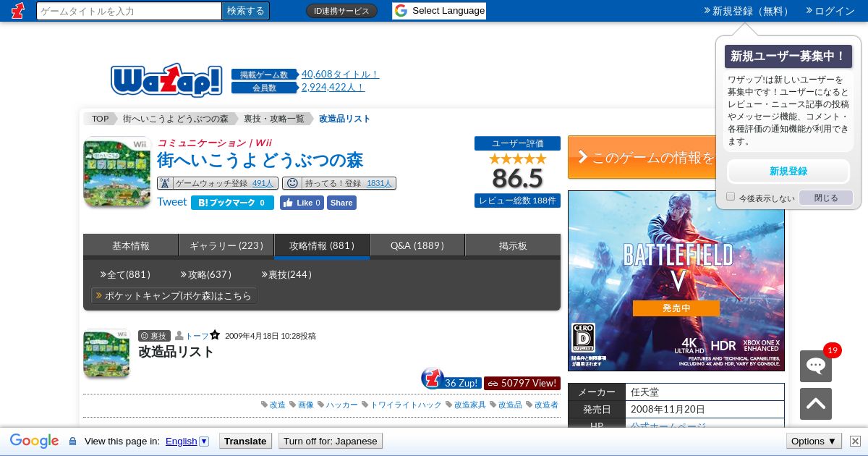Click the 裏技・攻略一覧 breadcrumb
The width and height of the screenshot is (868, 456).
click(x=274, y=119)
